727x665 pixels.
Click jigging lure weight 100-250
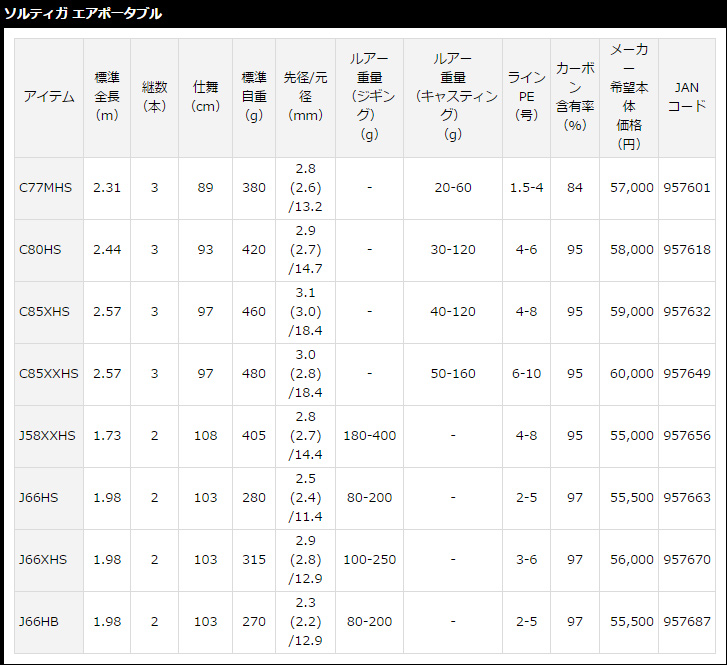(x=370, y=560)
